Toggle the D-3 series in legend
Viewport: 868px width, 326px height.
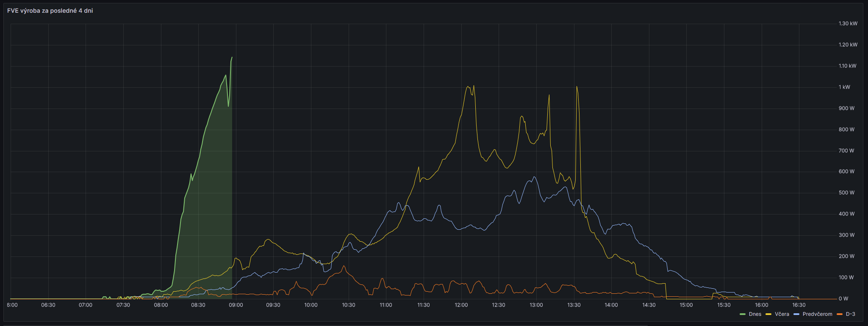pyautogui.click(x=851, y=314)
